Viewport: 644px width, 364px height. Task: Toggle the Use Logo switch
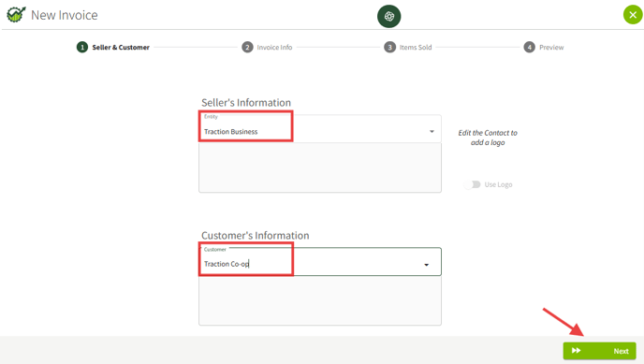473,184
